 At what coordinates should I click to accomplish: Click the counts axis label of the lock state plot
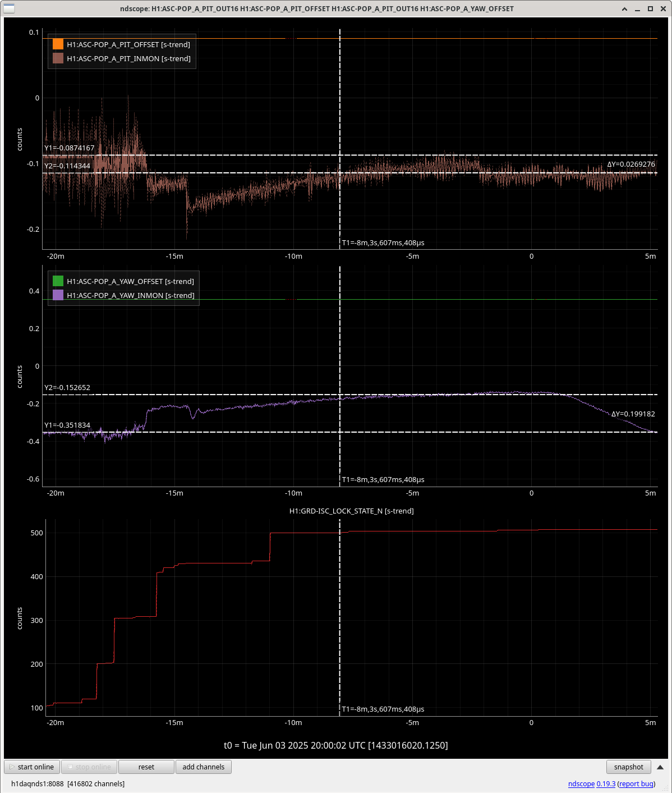tap(20, 618)
